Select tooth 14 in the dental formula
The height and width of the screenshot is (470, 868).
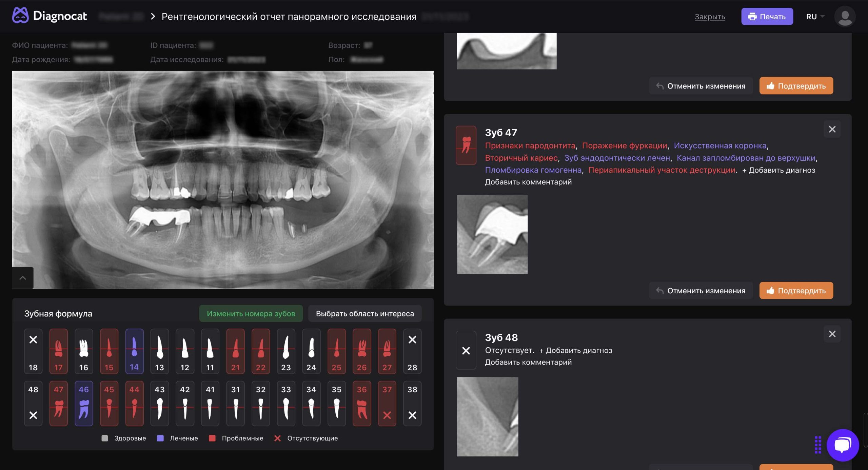coord(134,351)
